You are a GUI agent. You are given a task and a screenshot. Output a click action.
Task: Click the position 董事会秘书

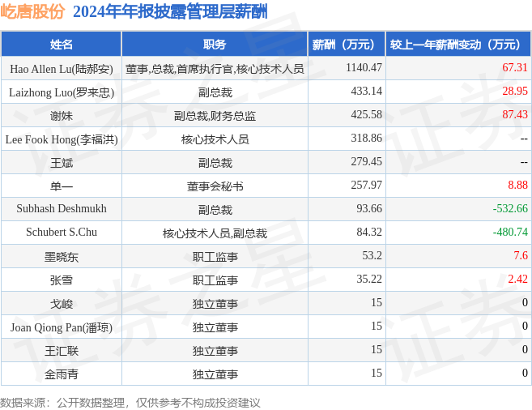point(215,186)
